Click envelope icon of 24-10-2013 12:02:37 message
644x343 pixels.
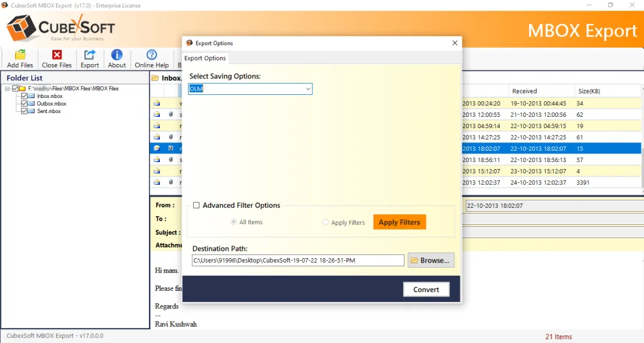tap(157, 182)
